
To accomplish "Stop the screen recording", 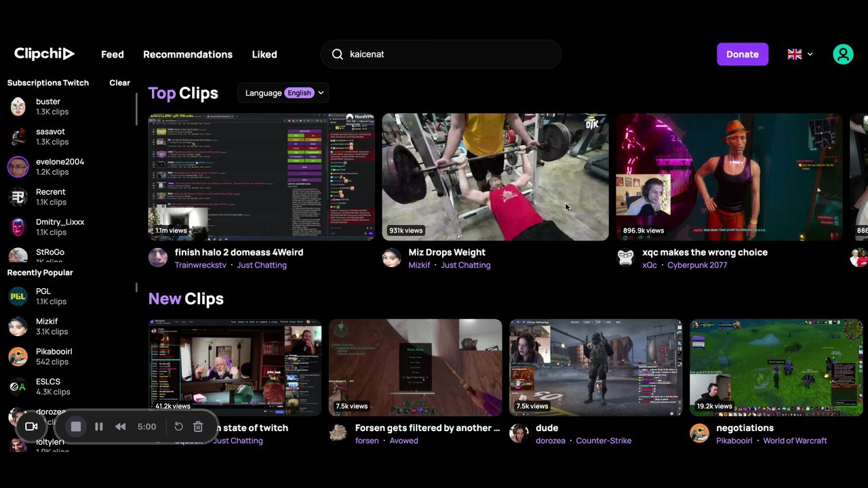I will 76,426.
